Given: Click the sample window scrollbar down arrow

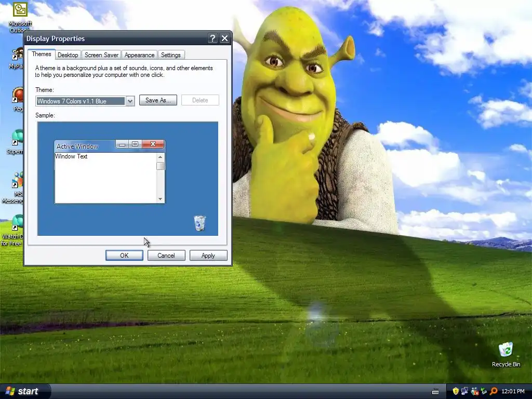Looking at the screenshot, I should (x=160, y=199).
